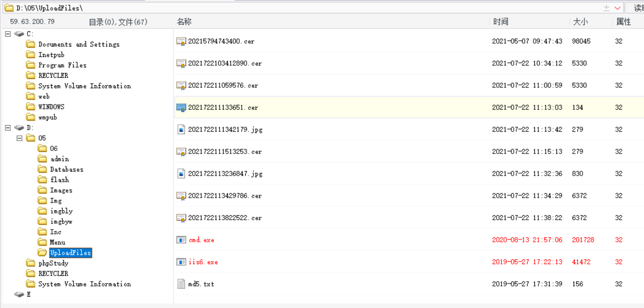The height and width of the screenshot is (308, 644).
Task: Select the Inc folder in tree
Action: click(x=56, y=231)
